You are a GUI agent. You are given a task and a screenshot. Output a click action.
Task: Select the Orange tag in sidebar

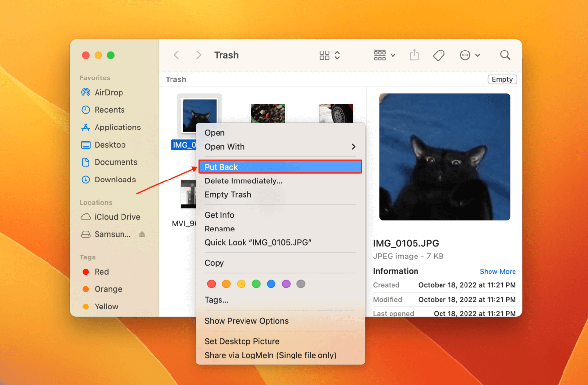coord(102,289)
